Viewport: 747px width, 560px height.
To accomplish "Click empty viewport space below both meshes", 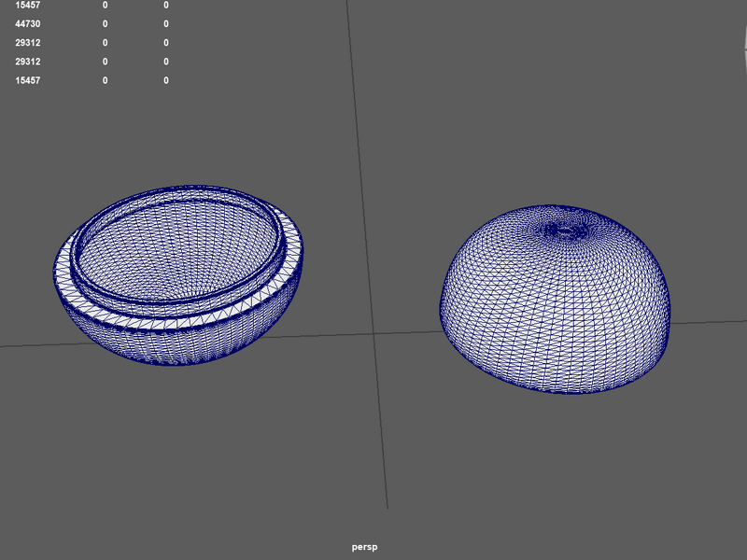I will coord(238,453).
